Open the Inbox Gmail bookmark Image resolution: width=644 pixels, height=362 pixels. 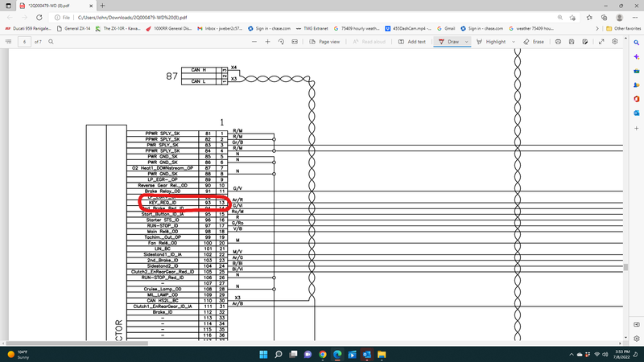[x=220, y=28]
